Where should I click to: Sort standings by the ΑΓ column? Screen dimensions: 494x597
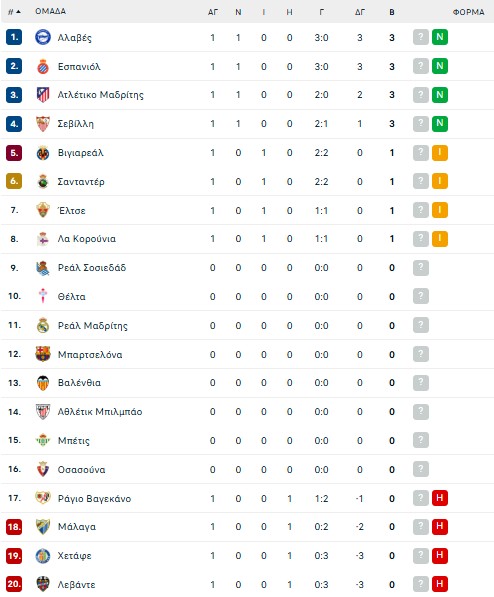point(213,12)
